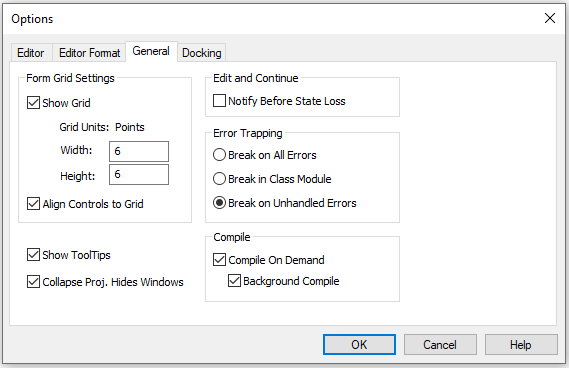
Task: Open the Editor Format tab
Action: point(89,53)
